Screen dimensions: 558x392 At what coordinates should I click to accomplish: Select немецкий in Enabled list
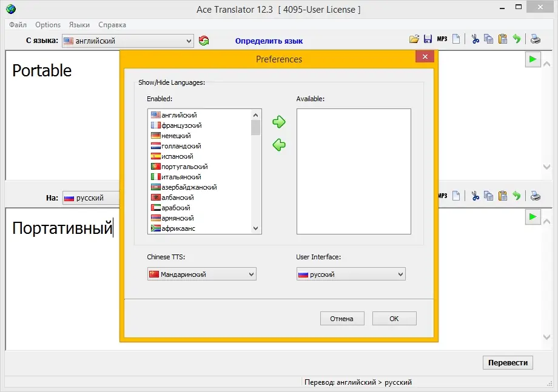pyautogui.click(x=200, y=135)
